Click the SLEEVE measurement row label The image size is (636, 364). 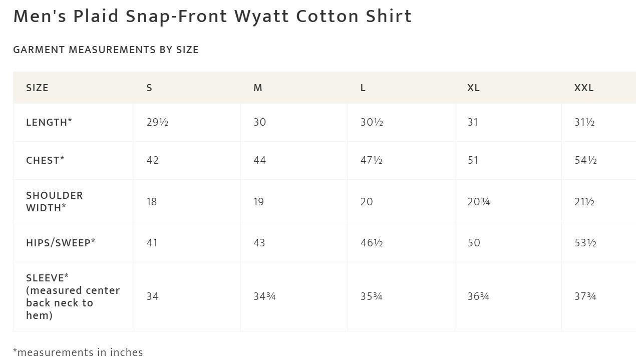73,296
